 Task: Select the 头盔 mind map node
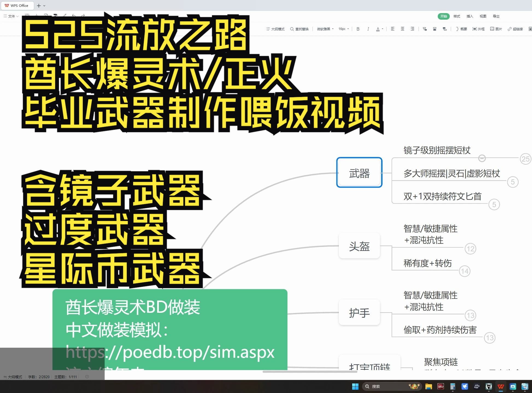[x=359, y=246]
